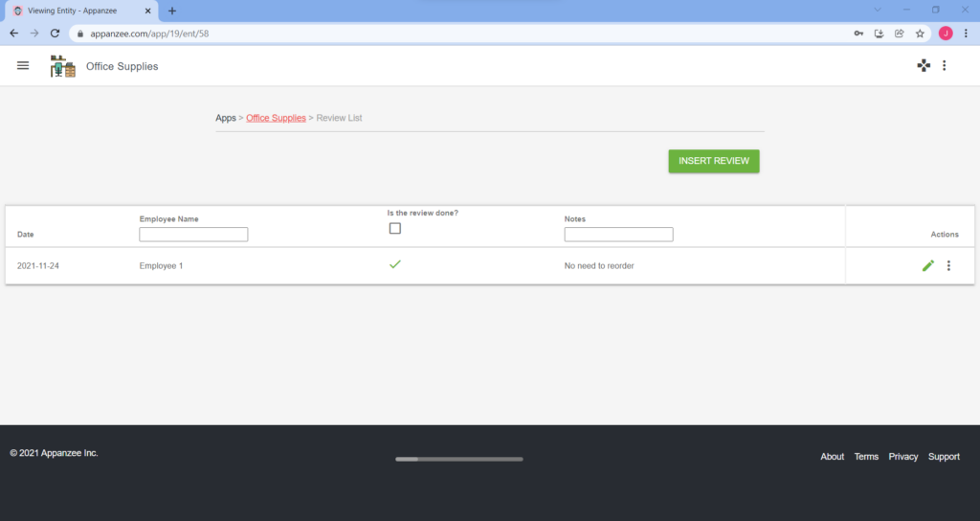Screen dimensions: 980x521
Task: Open the hamburger navigation menu
Action: pos(23,66)
